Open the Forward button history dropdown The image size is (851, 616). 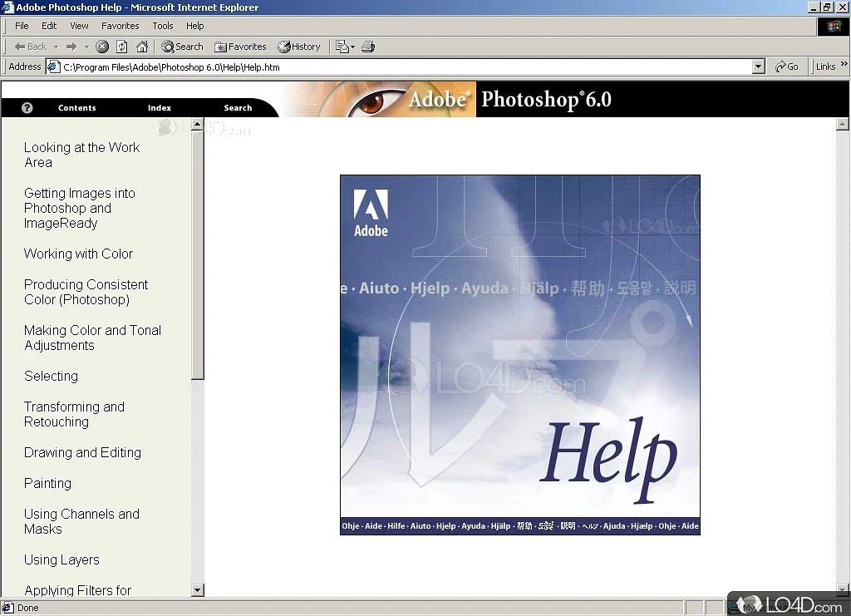[x=86, y=47]
